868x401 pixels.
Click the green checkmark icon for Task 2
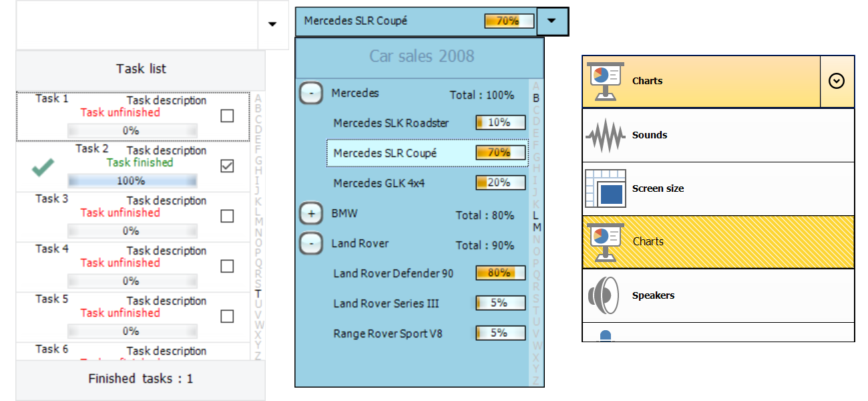coord(43,168)
